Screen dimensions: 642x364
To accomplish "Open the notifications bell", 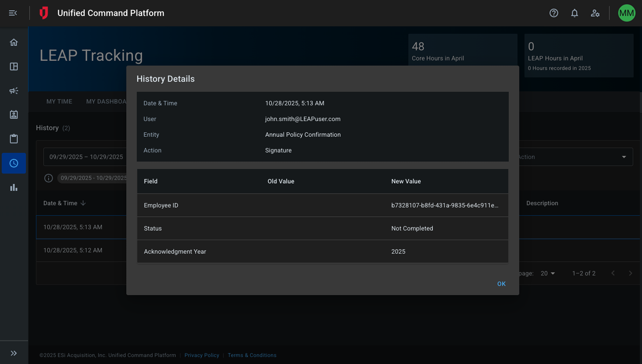I will 574,13.
